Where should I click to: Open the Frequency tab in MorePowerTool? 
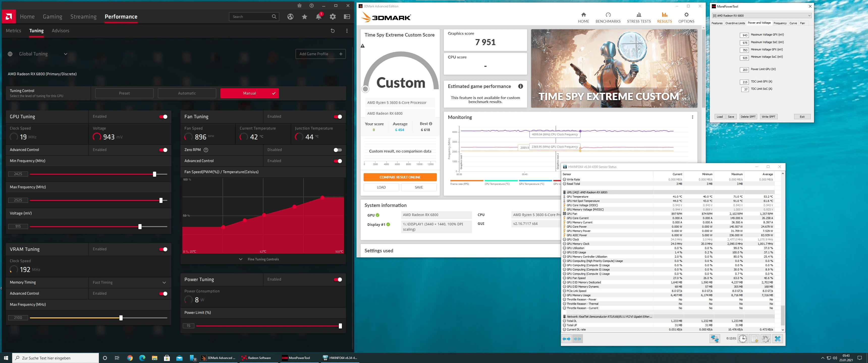click(x=780, y=23)
